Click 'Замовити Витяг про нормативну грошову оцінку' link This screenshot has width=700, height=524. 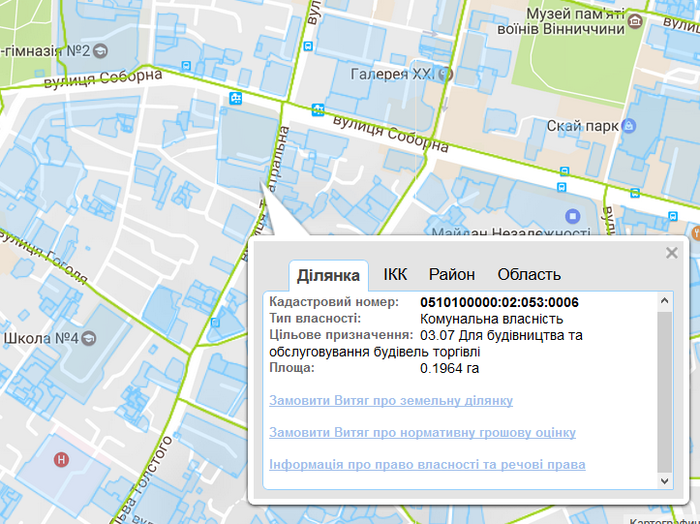422,433
